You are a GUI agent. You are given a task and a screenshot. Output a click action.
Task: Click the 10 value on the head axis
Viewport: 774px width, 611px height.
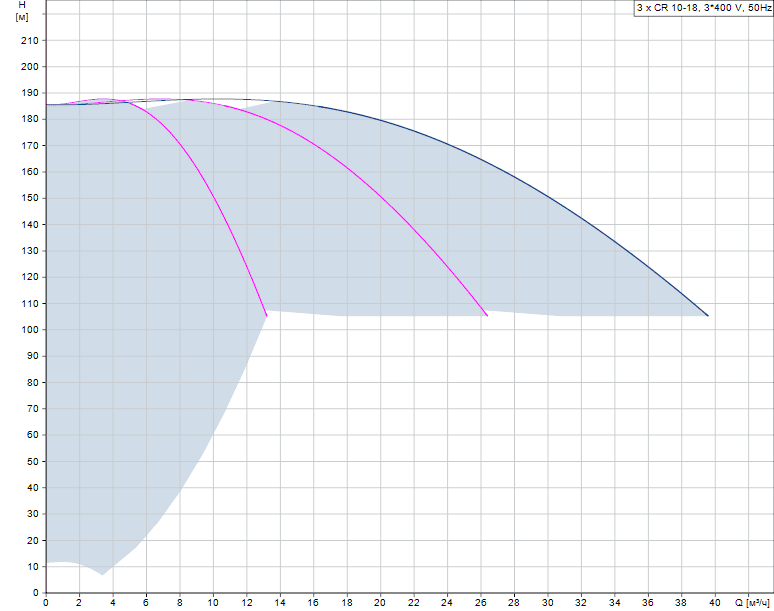(x=33, y=567)
